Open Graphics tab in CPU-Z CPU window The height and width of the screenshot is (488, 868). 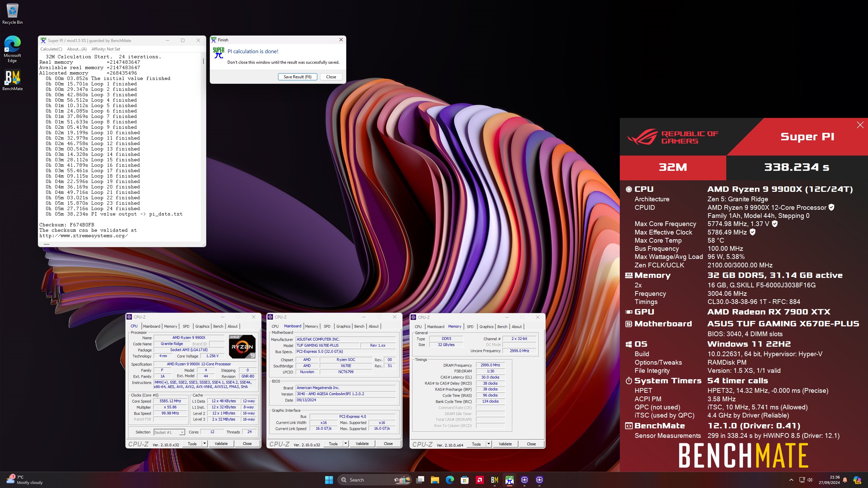[x=202, y=326]
